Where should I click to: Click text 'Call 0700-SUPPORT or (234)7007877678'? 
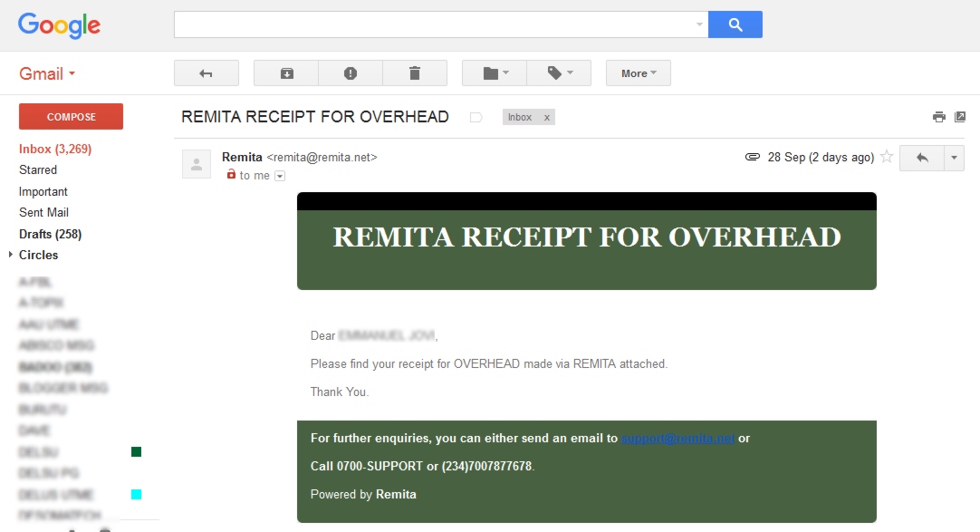pos(422,467)
